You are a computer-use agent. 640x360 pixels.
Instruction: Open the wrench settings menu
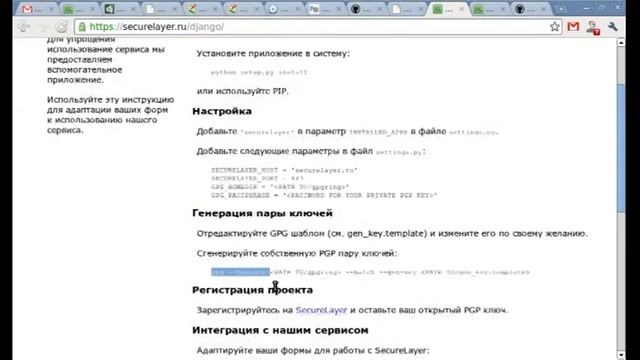pos(612,27)
